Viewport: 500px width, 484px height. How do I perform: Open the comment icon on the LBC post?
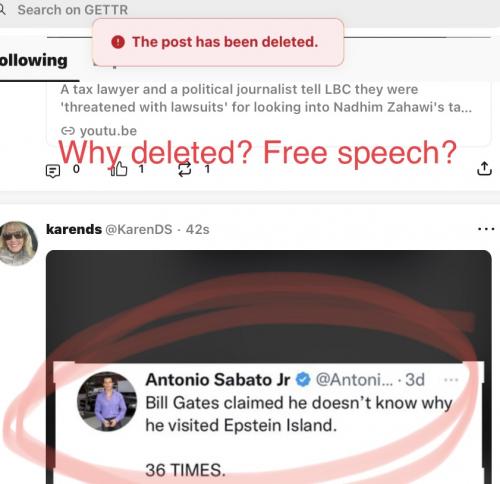53,171
